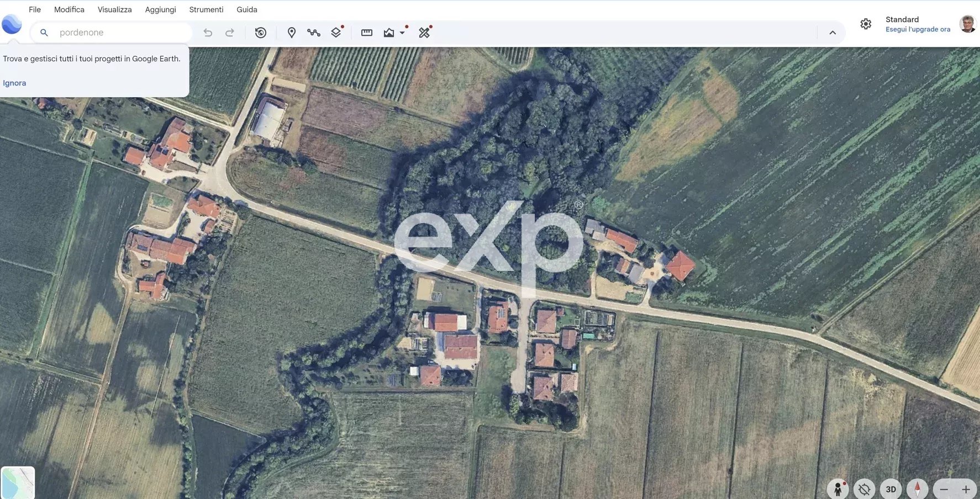Activate Street View pegman

pos(837,489)
